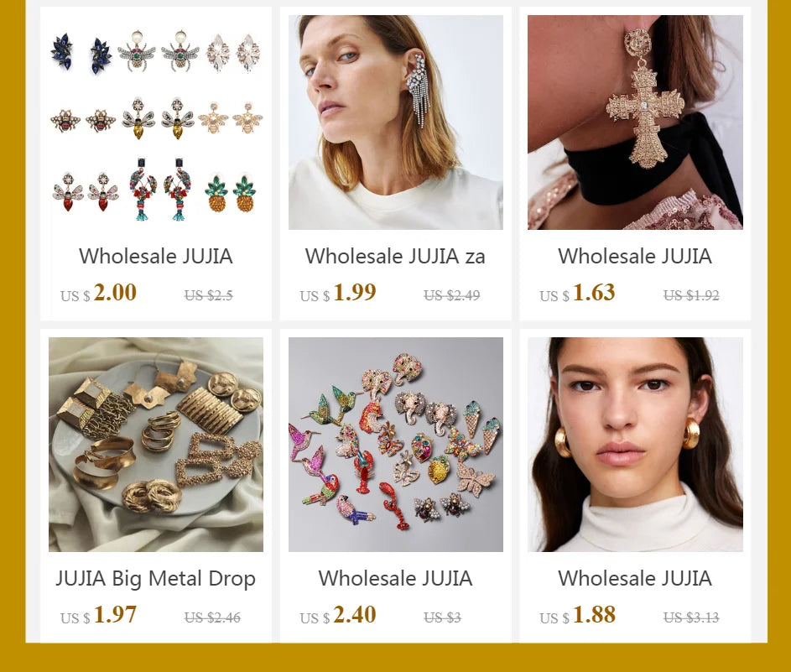The image size is (791, 672).
Task: Click the US $1.63 price
Action: coord(578,293)
